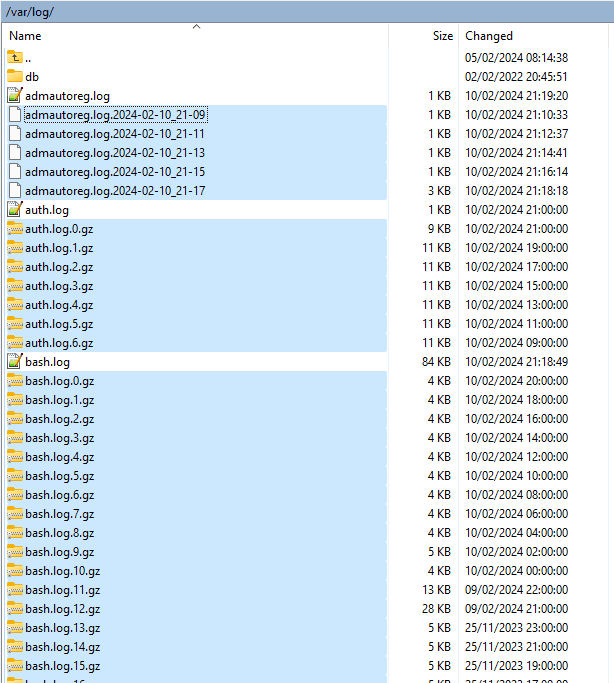Click the 28 KB size value

pos(436,609)
